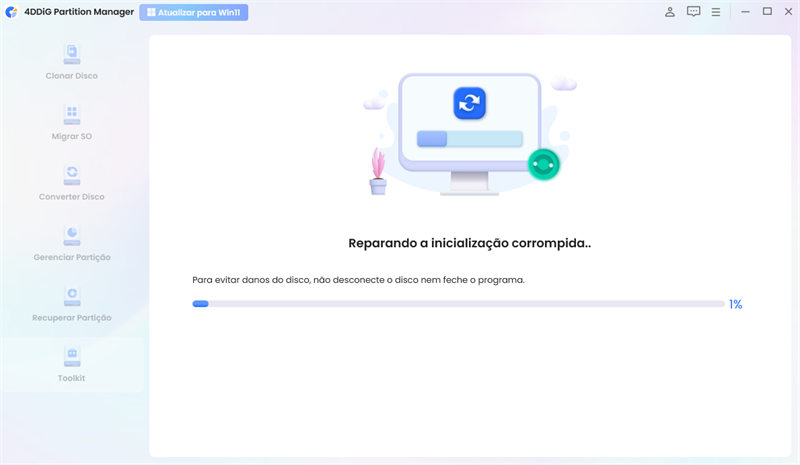Click the 'Reparando a inicialização corrompida..' heading
800x465 pixels.
469,243
